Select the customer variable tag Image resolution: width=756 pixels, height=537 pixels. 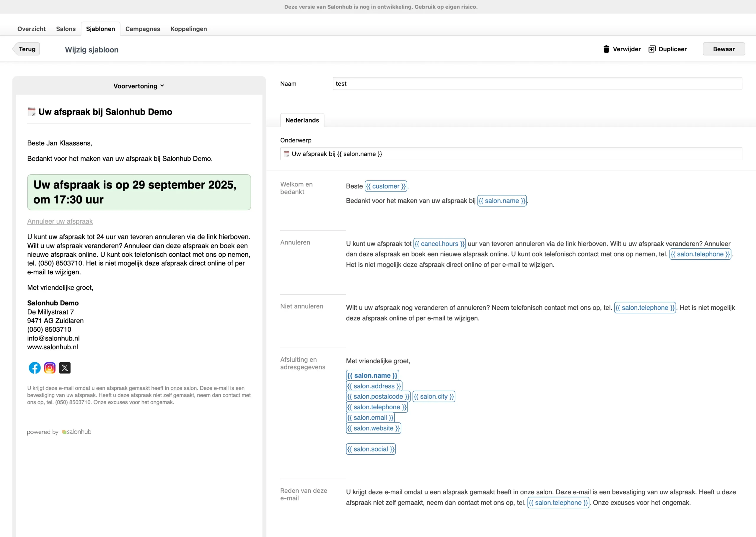click(x=386, y=186)
